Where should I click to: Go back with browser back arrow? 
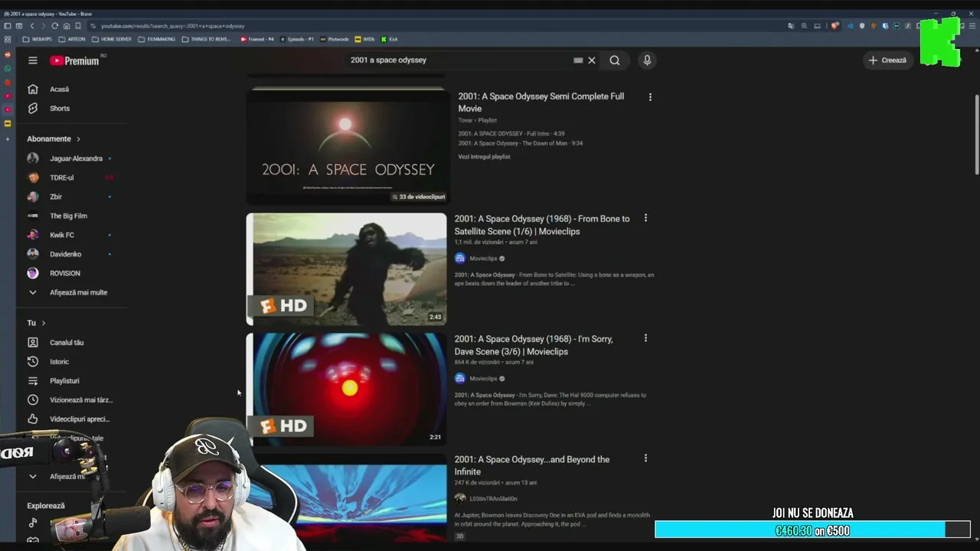[31, 26]
